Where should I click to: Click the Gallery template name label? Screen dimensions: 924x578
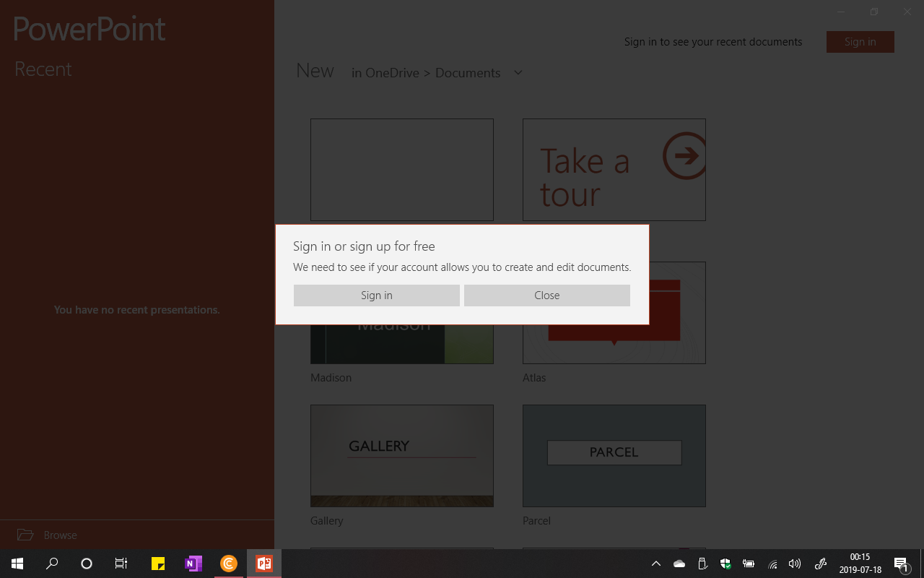[x=327, y=521]
